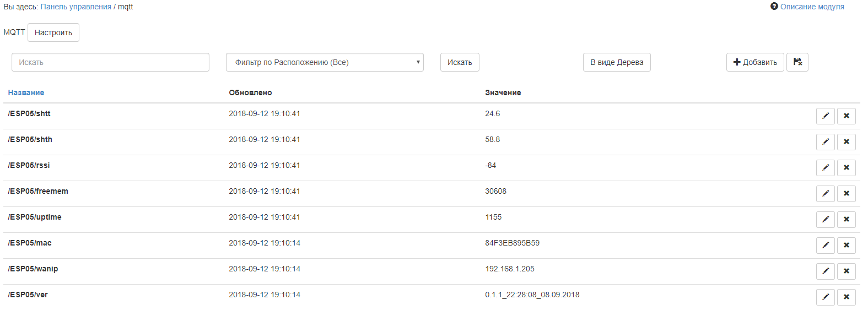Expand the Фильтр по Расположению dropdown
Image resolution: width=868 pixels, height=327 pixels.
tap(325, 62)
